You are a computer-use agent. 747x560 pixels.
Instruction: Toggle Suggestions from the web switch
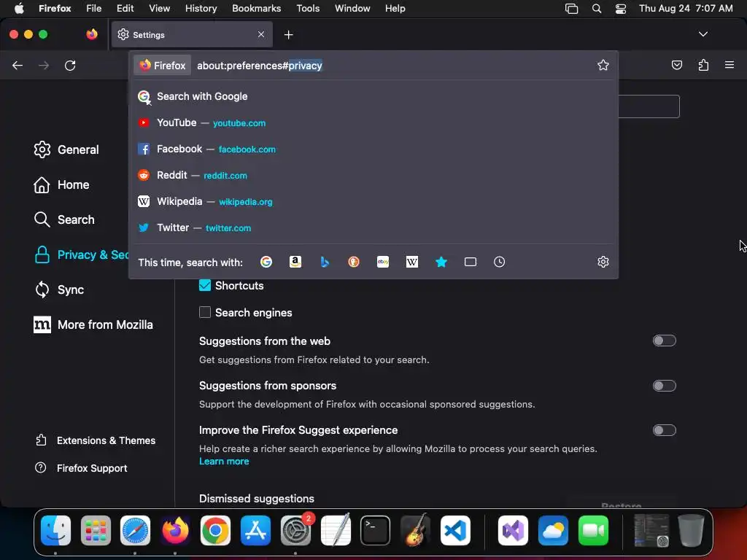click(664, 341)
